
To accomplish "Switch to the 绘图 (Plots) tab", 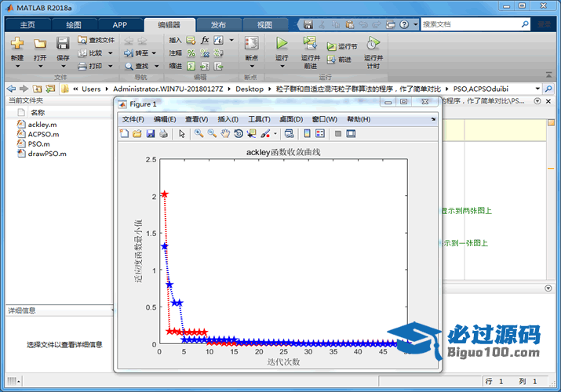I will click(74, 24).
